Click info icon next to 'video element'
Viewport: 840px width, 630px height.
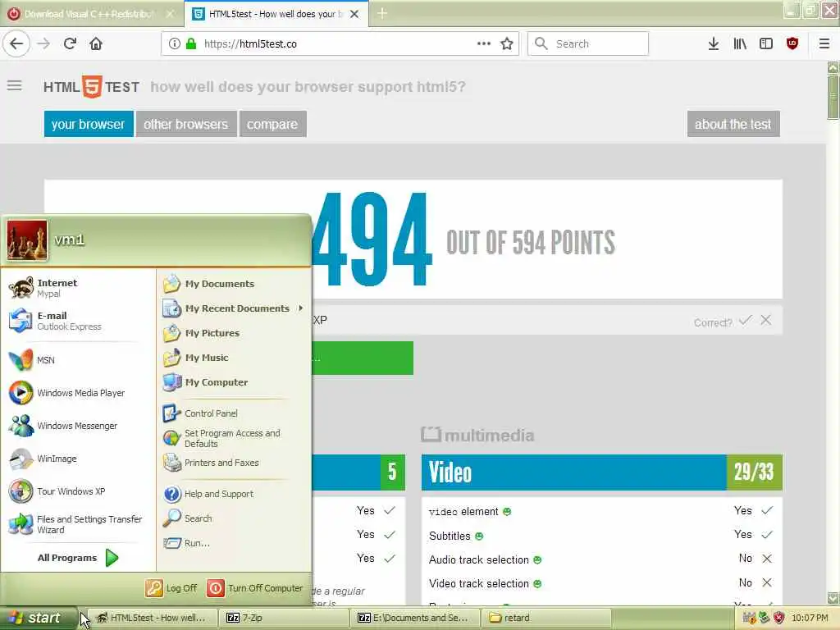coord(507,512)
